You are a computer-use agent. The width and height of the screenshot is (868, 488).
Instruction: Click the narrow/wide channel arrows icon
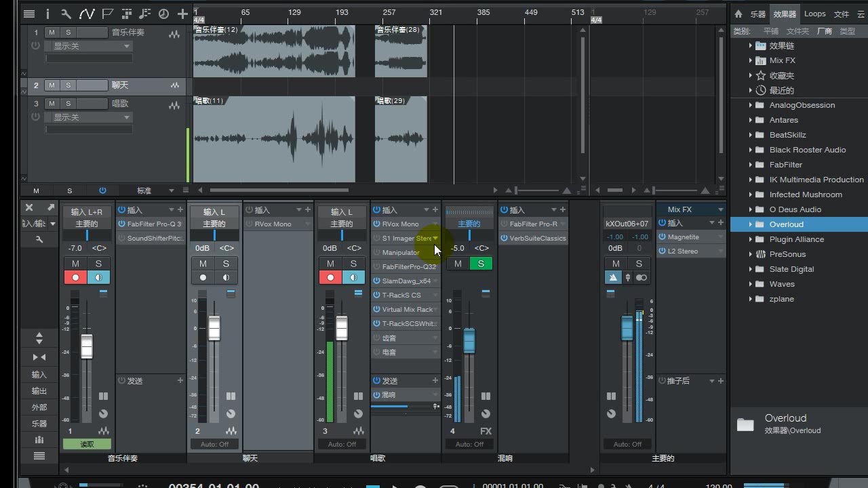pos(39,357)
